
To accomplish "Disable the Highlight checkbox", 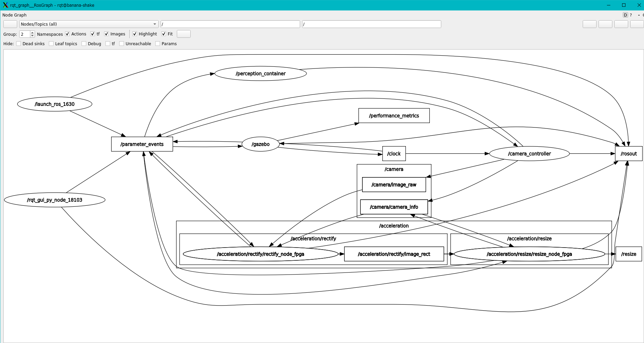I will [135, 34].
